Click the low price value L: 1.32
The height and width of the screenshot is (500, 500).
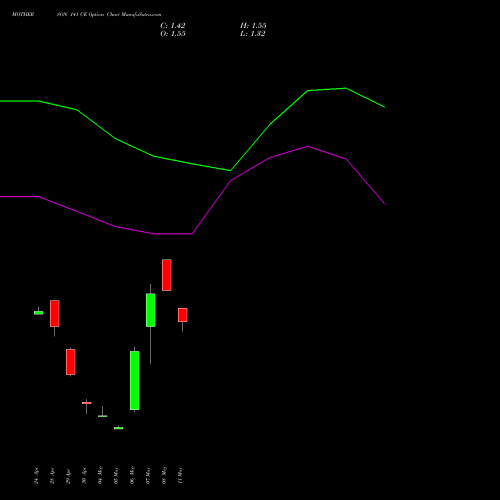(x=253, y=34)
